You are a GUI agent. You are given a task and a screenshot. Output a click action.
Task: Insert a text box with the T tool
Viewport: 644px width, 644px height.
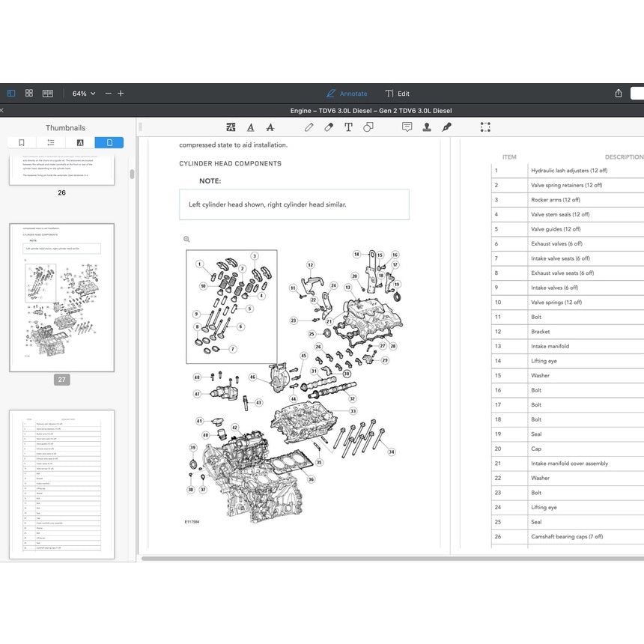tap(348, 127)
